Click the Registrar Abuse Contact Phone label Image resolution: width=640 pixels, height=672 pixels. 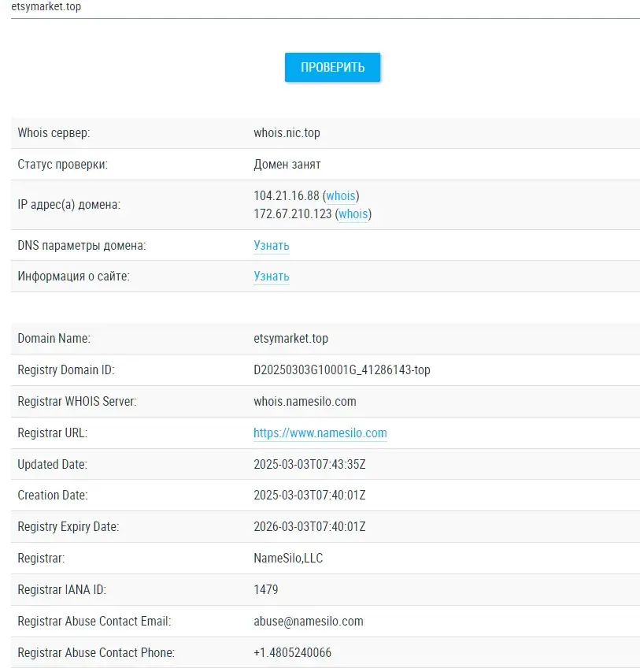click(x=96, y=653)
